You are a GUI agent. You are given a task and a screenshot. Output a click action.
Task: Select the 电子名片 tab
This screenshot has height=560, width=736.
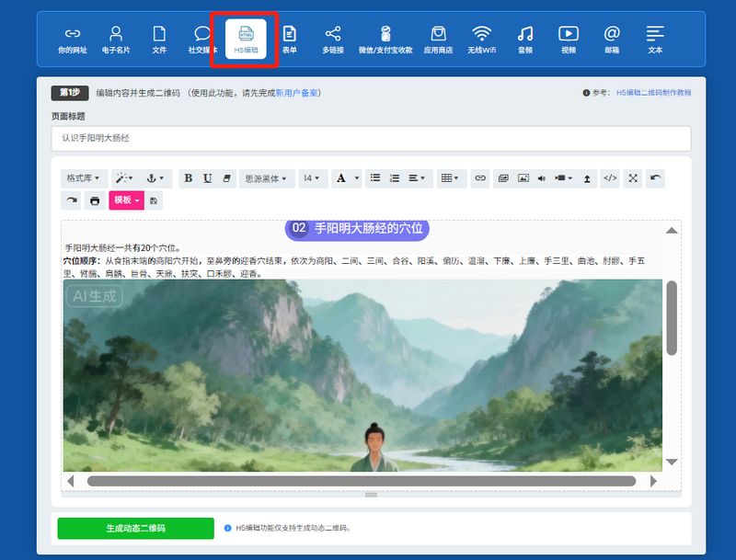coord(116,40)
